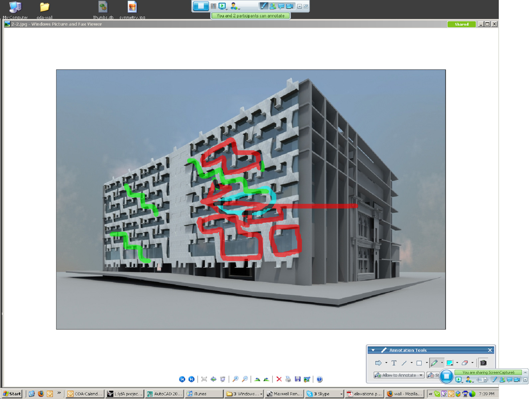Switch to iTunes taskbar item
This screenshot has height=399, width=532.
point(204,394)
